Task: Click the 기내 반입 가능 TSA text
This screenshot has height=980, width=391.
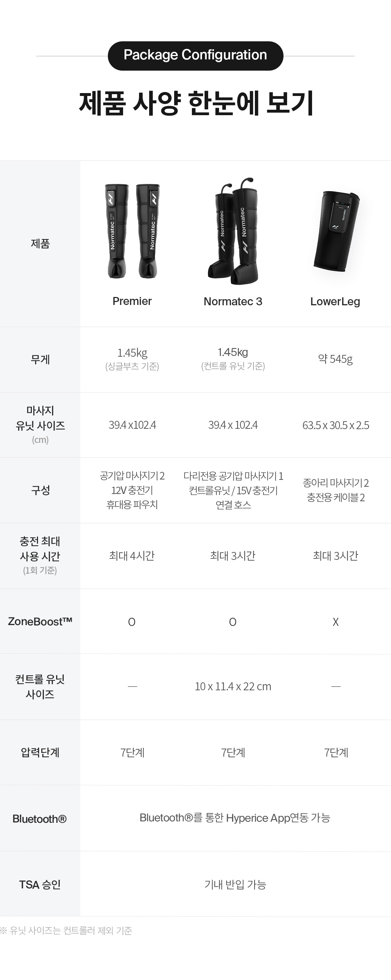Action: [x=235, y=884]
